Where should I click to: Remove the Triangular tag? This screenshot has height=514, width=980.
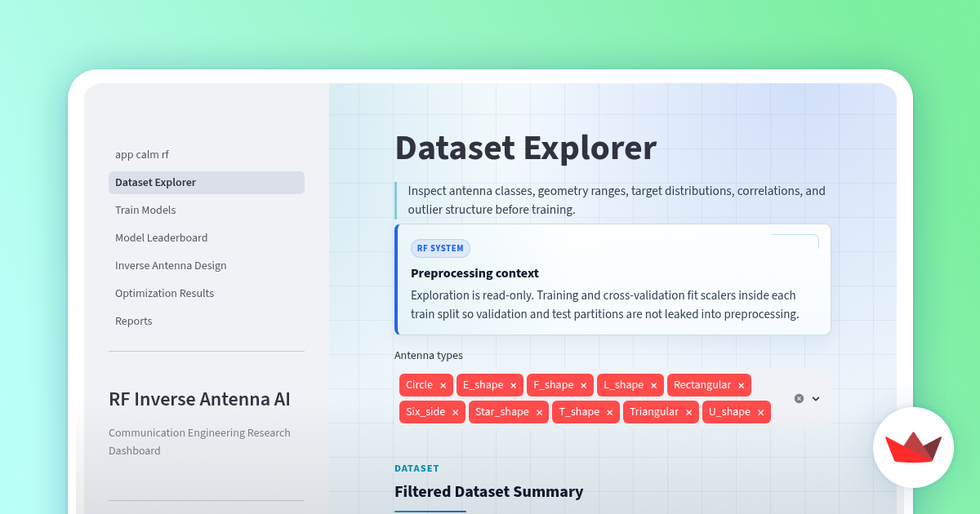(688, 412)
